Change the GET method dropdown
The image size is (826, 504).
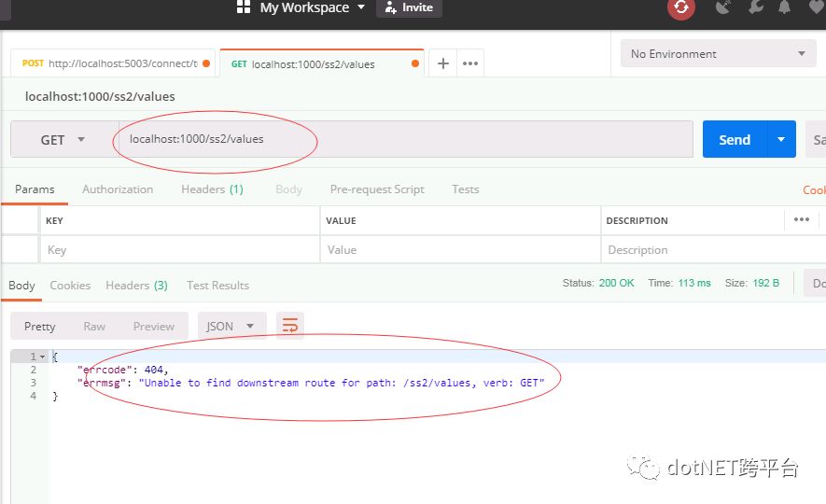click(x=63, y=140)
